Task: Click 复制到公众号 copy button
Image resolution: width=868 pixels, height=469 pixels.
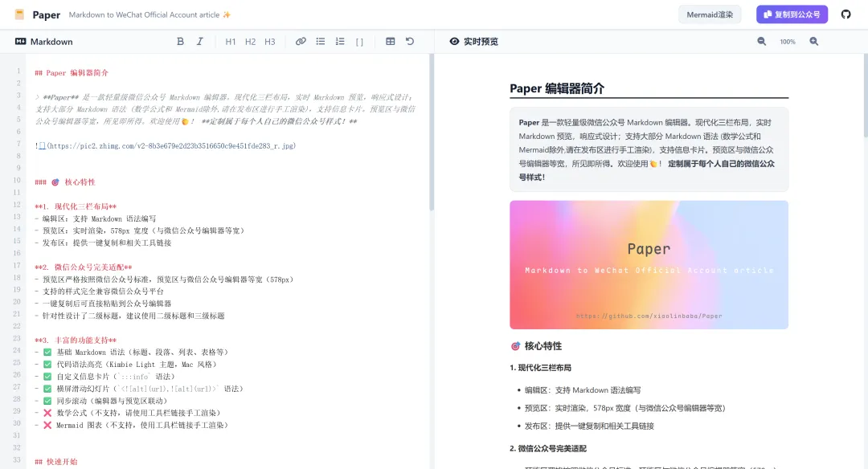Action: [792, 14]
